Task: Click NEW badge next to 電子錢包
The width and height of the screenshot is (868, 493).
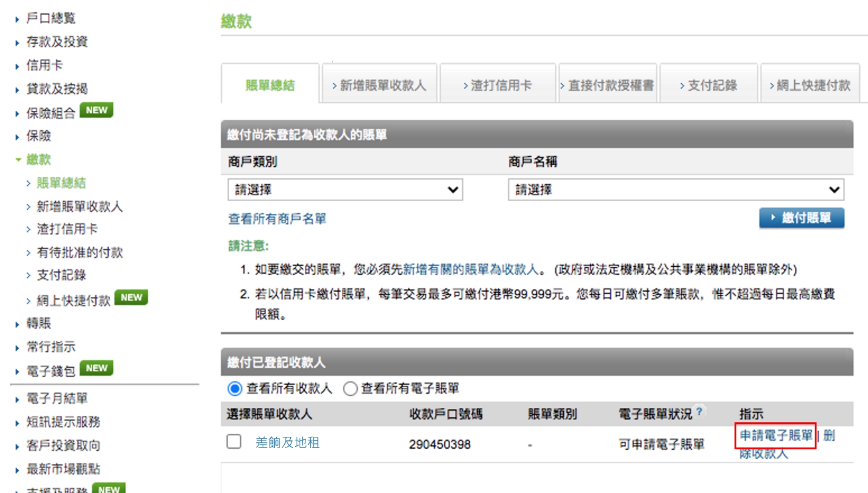Action: pyautogui.click(x=96, y=368)
